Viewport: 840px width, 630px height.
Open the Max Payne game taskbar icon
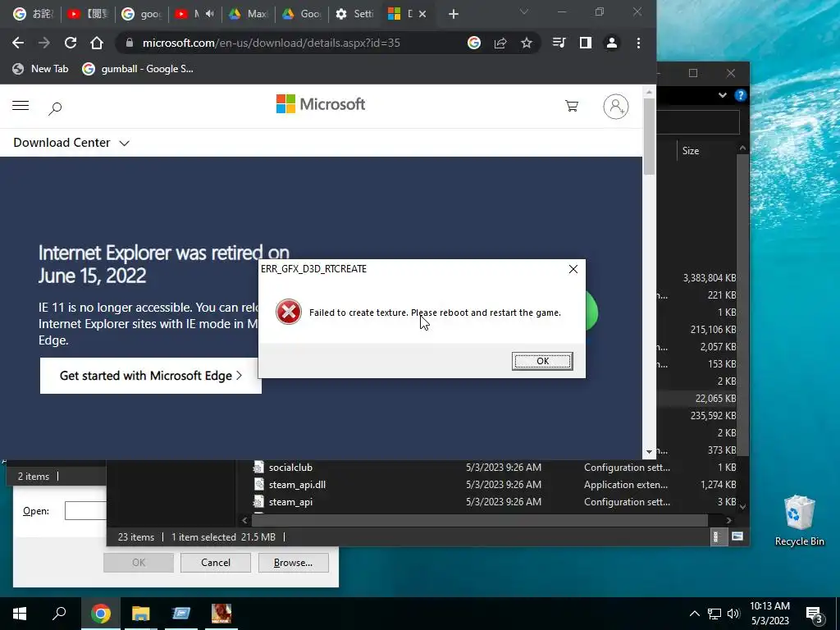221,614
